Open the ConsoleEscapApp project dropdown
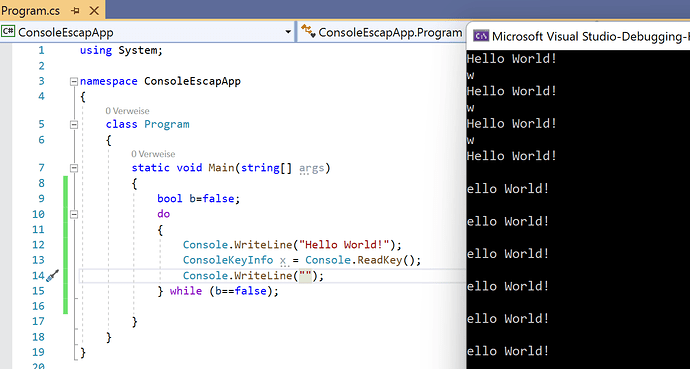The image size is (690, 369). (x=288, y=32)
